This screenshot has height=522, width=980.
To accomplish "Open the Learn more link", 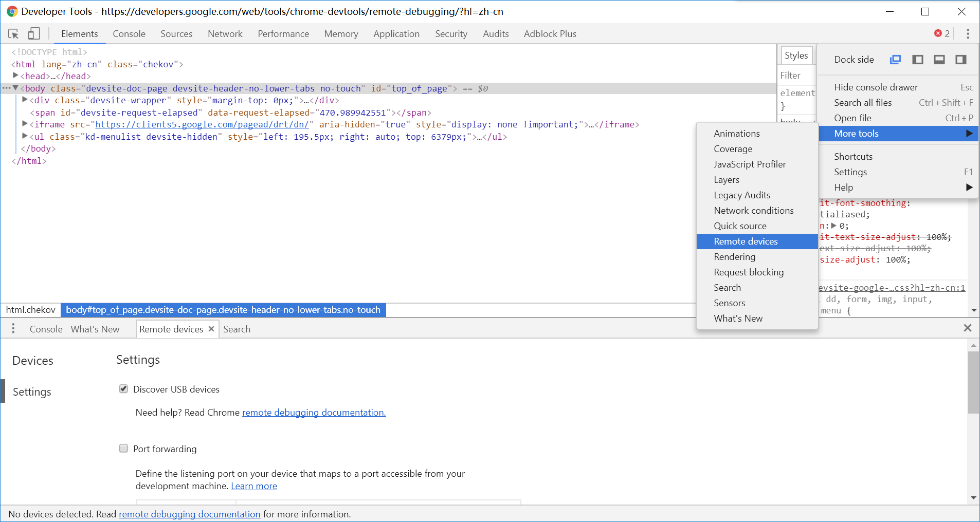I will [254, 486].
